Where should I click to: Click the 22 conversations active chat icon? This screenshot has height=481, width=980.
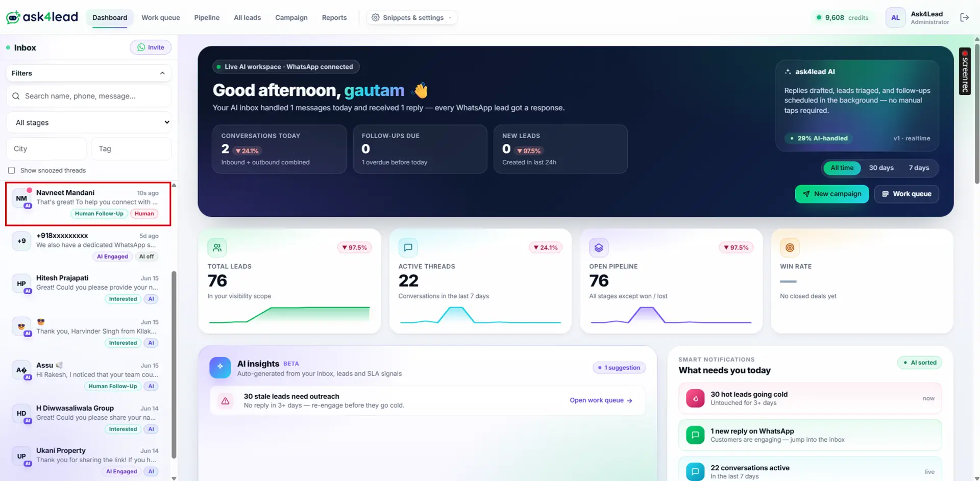click(695, 472)
